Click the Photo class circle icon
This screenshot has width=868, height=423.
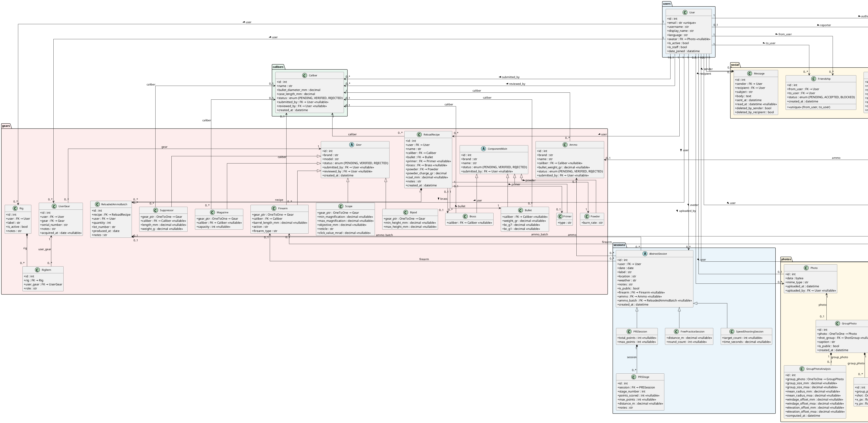(806, 268)
